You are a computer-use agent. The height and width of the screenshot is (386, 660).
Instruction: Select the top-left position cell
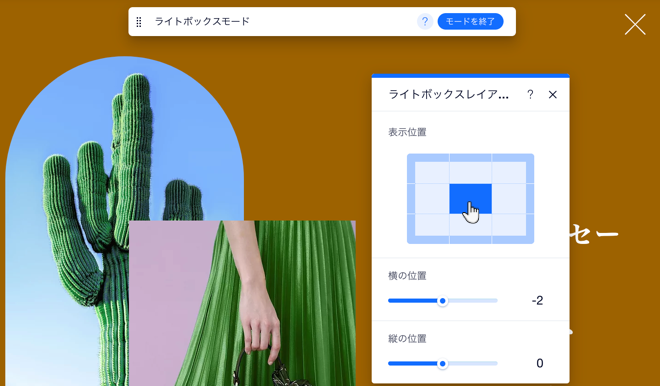click(x=428, y=169)
